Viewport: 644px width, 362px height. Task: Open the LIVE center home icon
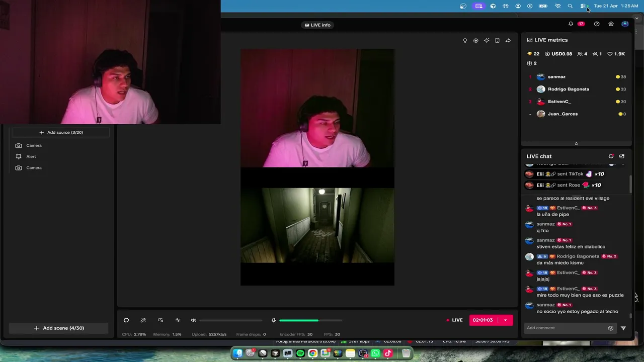[611, 24]
